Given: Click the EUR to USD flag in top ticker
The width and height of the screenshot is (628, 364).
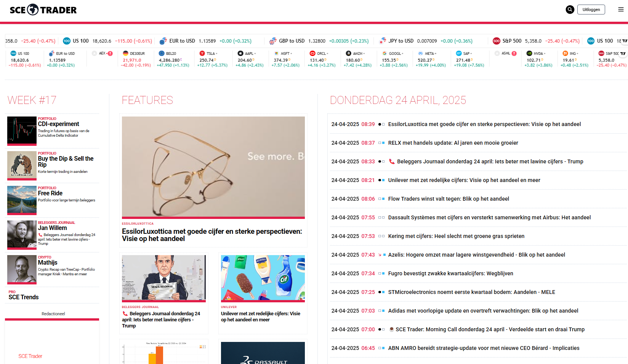Looking at the screenshot, I should coord(163,41).
